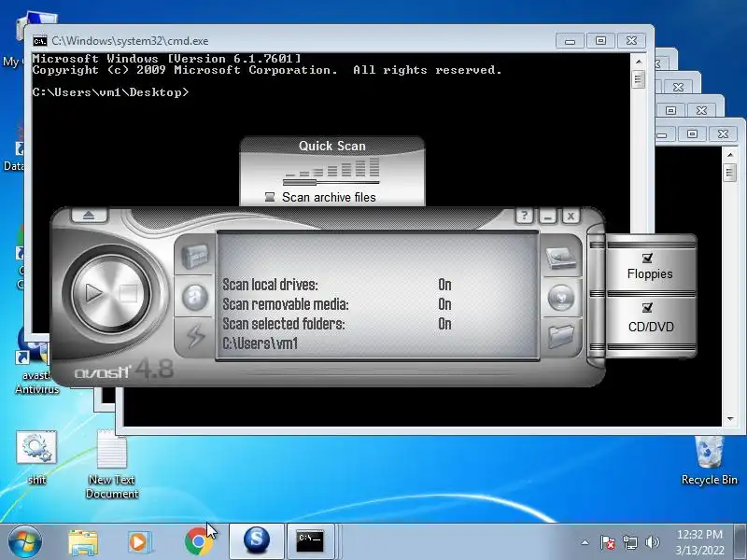Minimize the avast player window
Screen dimensions: 747x560
pyautogui.click(x=548, y=217)
